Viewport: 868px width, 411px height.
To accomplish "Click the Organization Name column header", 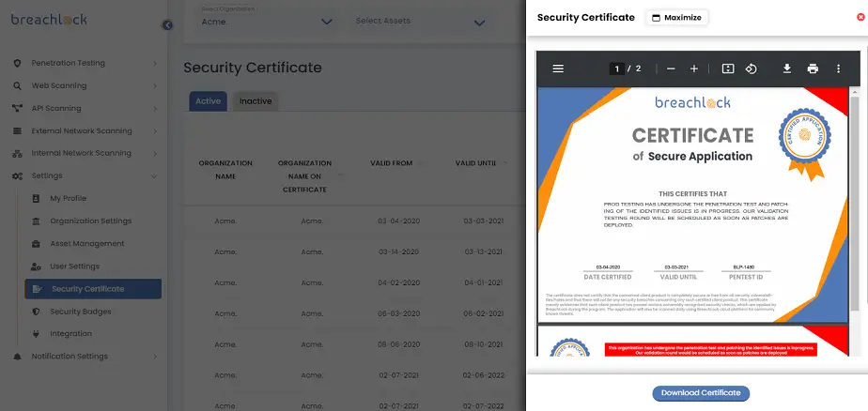I will coord(225,170).
